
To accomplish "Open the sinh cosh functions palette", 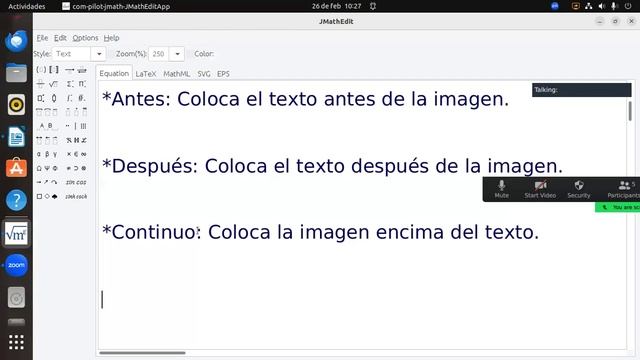I will tap(76, 196).
